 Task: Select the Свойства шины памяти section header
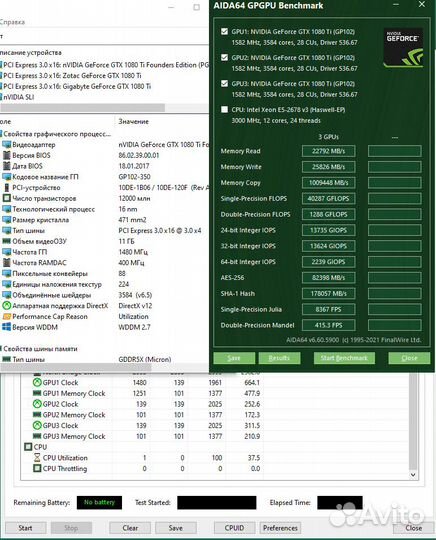[x=40, y=349]
